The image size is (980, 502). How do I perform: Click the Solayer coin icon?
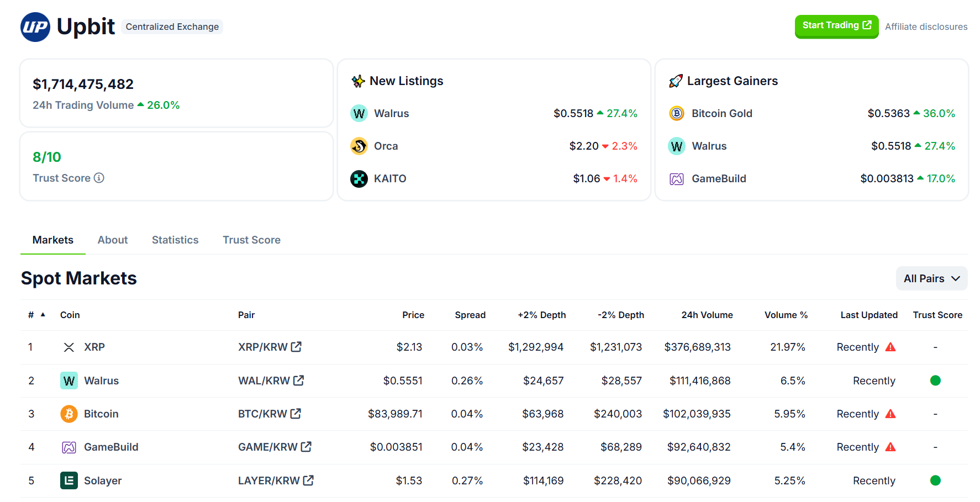pyautogui.click(x=69, y=480)
